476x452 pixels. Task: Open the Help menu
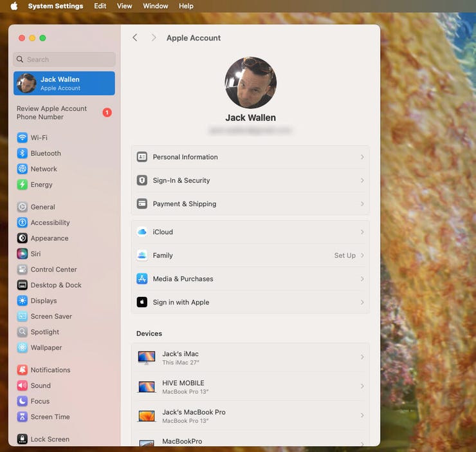click(186, 6)
